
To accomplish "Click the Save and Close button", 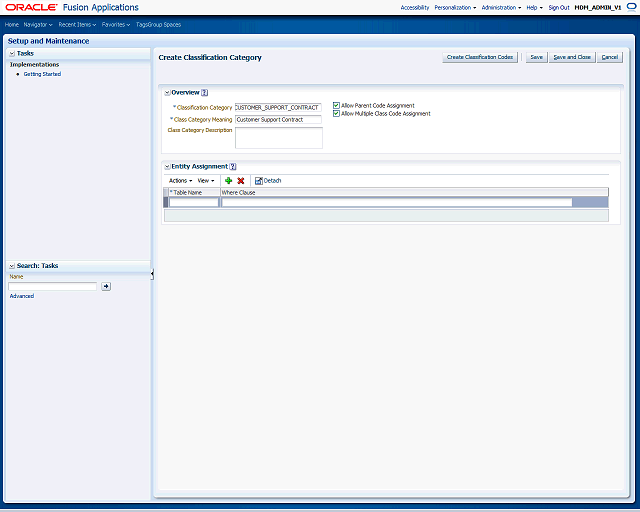I will pyautogui.click(x=572, y=57).
